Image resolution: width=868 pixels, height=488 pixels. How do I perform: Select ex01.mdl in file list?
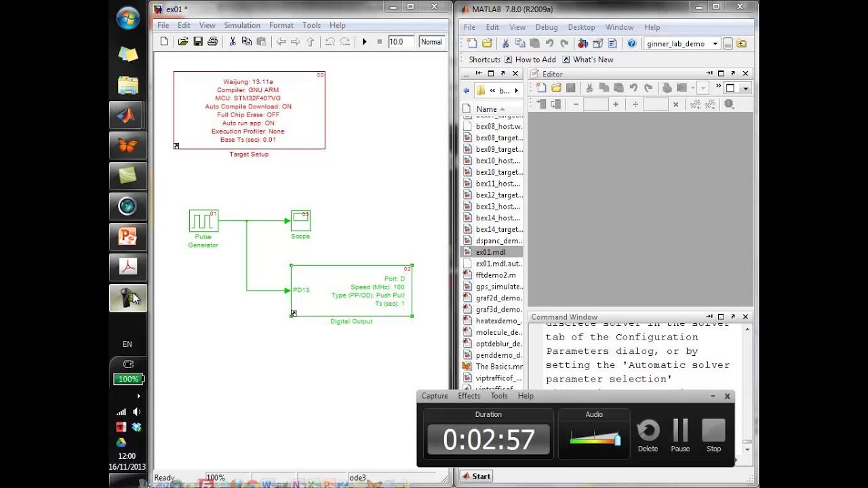tap(492, 252)
